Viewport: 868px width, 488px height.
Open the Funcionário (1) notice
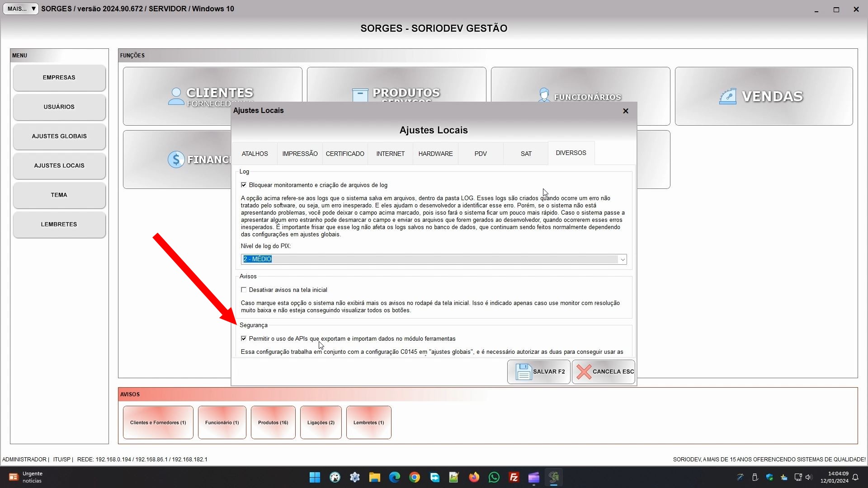pos(222,422)
